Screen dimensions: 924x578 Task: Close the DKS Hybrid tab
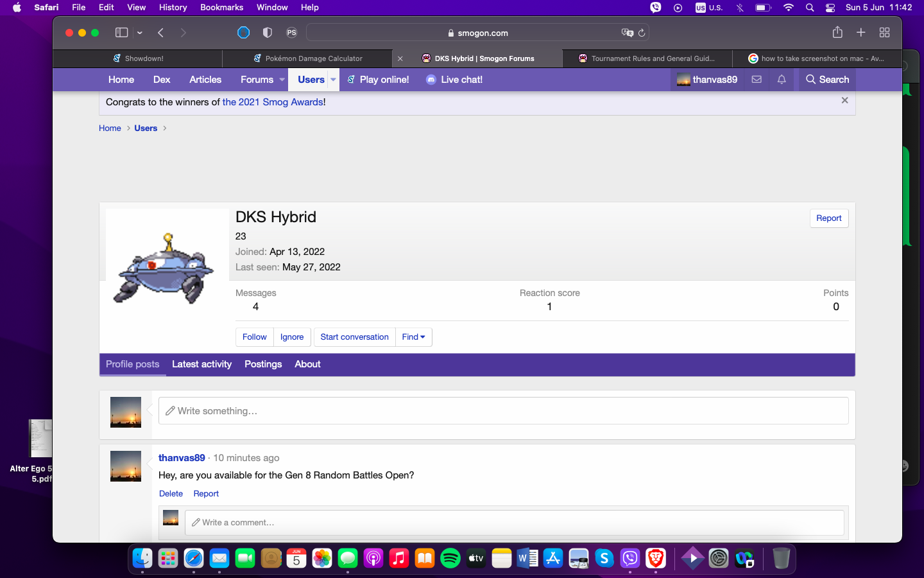[x=400, y=58]
